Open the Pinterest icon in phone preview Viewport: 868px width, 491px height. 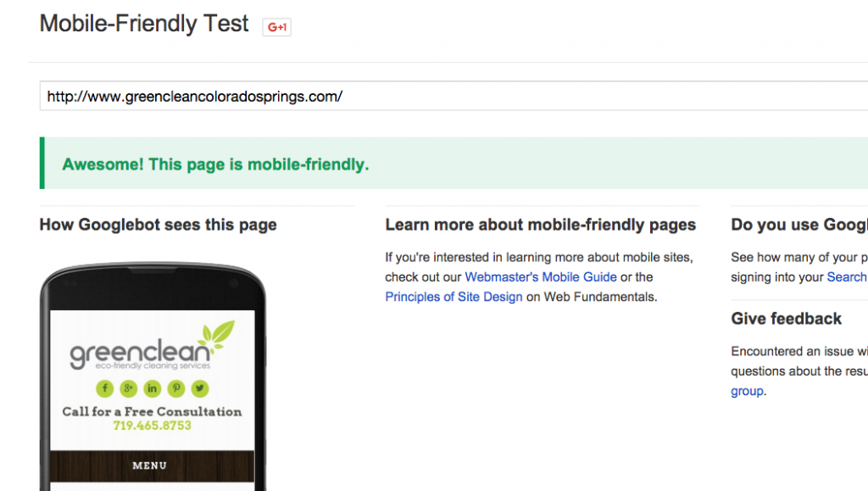point(176,388)
